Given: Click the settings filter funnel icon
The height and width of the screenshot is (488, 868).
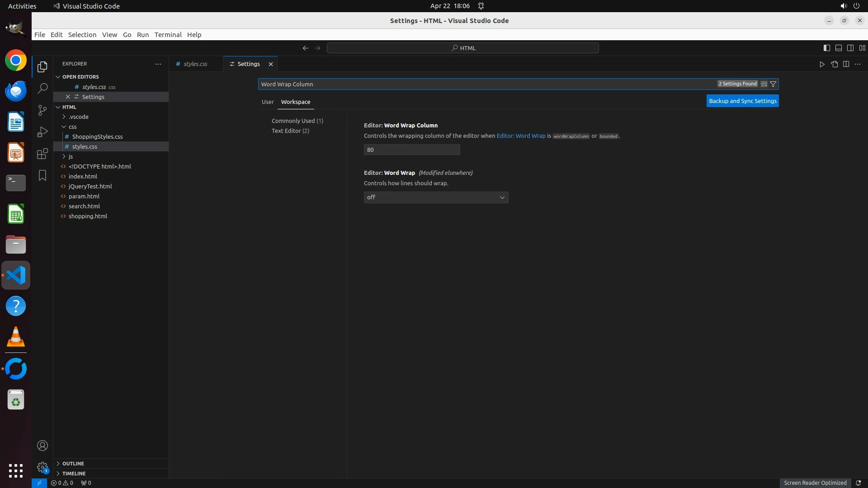Looking at the screenshot, I should click(773, 84).
